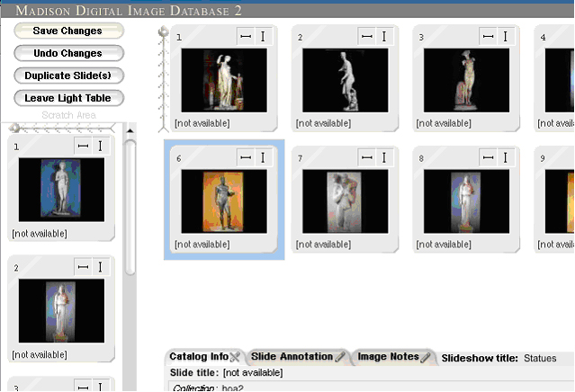575x392 pixels.
Task: Click the Slideshow title value Statues
Action: 540,359
